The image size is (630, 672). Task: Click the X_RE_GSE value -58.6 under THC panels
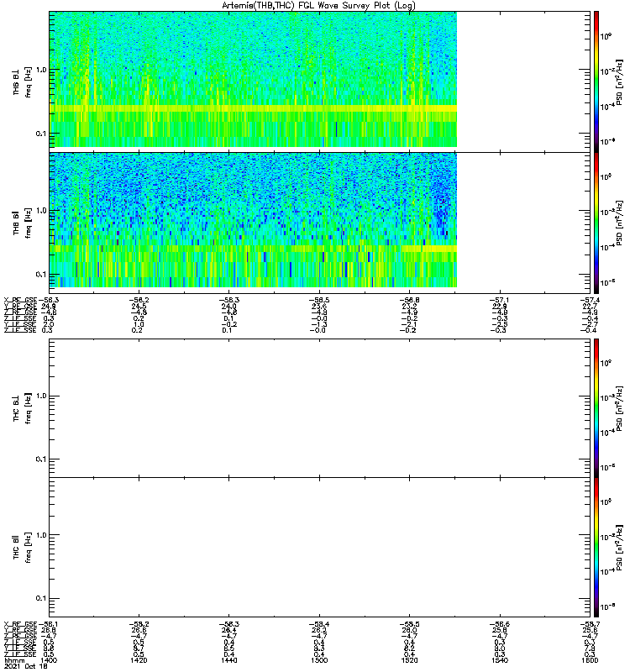pyautogui.click(x=500, y=624)
